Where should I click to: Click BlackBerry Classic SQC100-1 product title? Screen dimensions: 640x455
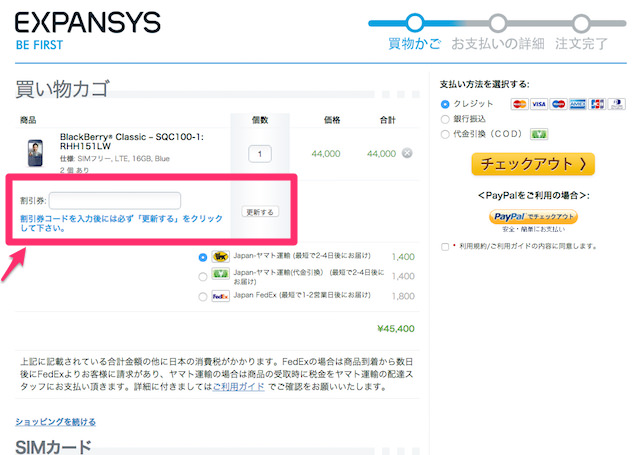click(x=131, y=141)
